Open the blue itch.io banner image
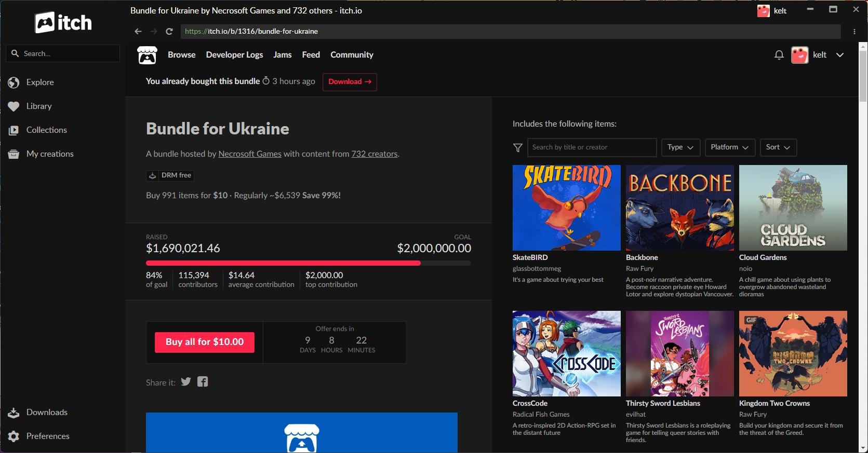The width and height of the screenshot is (868, 453). [x=302, y=433]
